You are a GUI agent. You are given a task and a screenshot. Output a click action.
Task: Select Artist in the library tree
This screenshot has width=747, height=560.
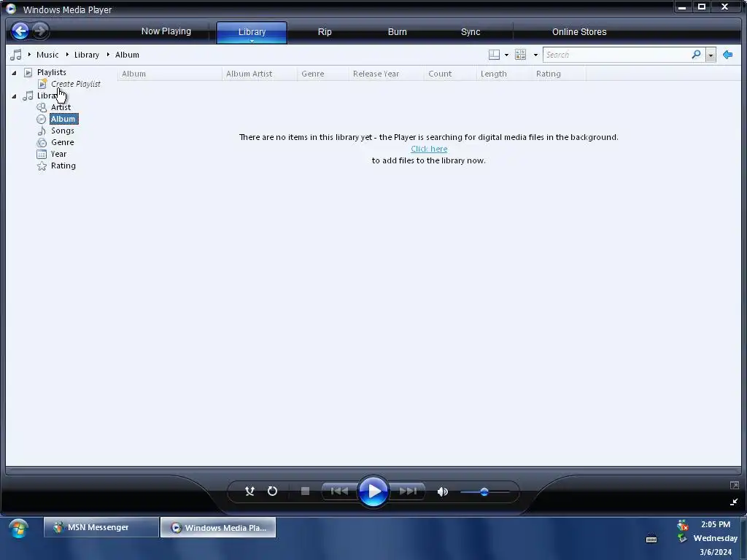(61, 107)
